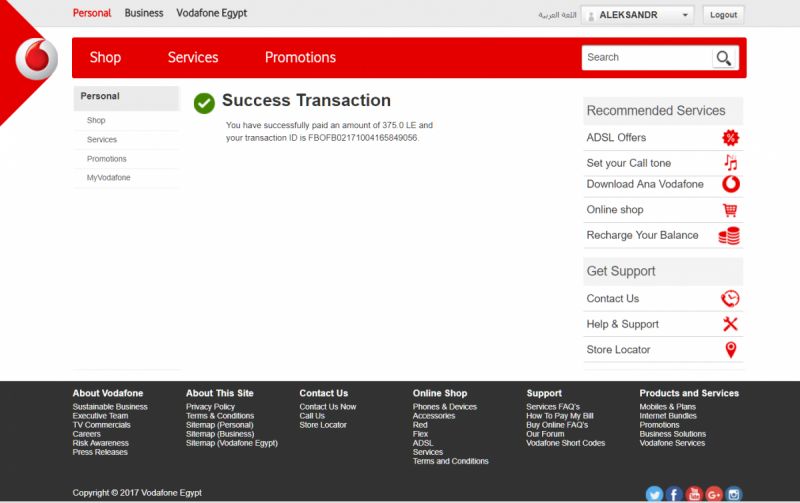Screen dimensions: 800x503
Task: Click the green success checkmark icon
Action: (x=204, y=104)
